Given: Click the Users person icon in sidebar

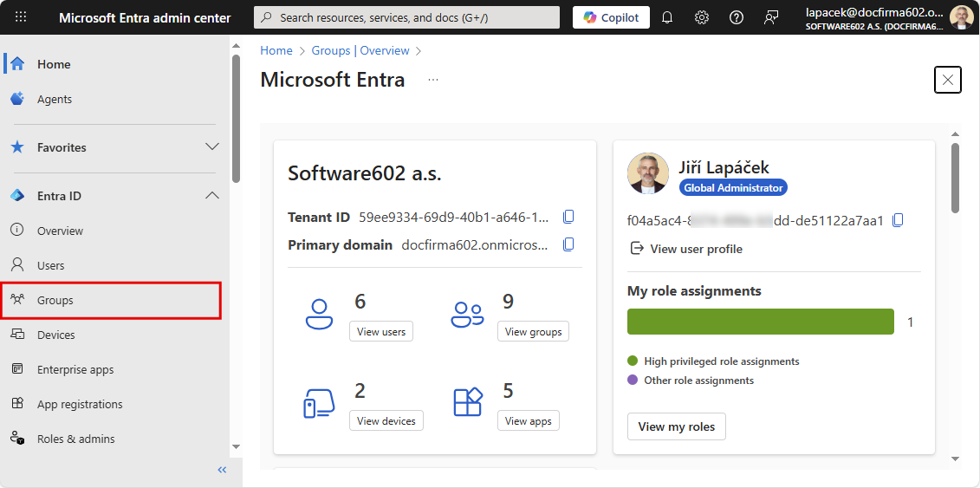Looking at the screenshot, I should coord(17,265).
